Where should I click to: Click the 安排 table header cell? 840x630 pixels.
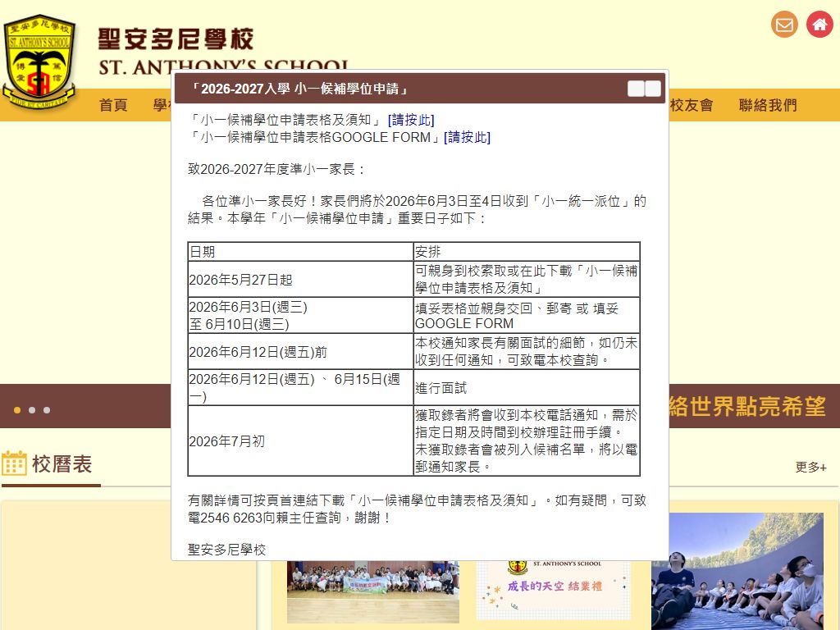(x=527, y=252)
